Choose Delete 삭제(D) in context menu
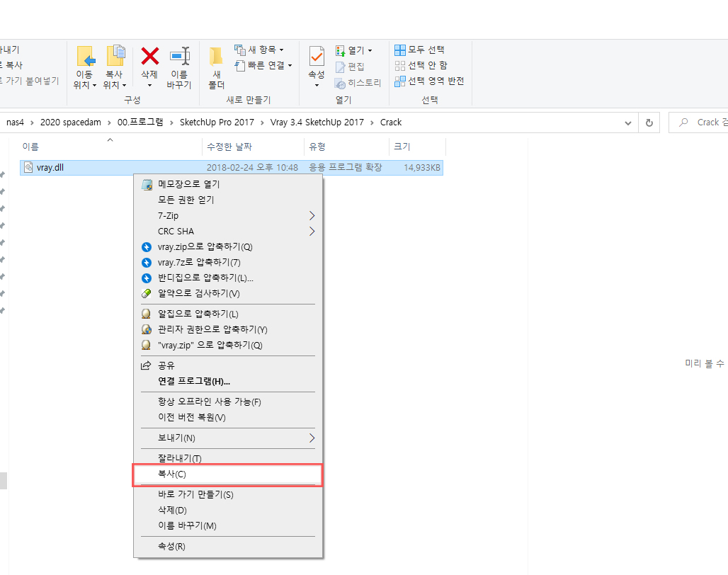 tap(228, 511)
